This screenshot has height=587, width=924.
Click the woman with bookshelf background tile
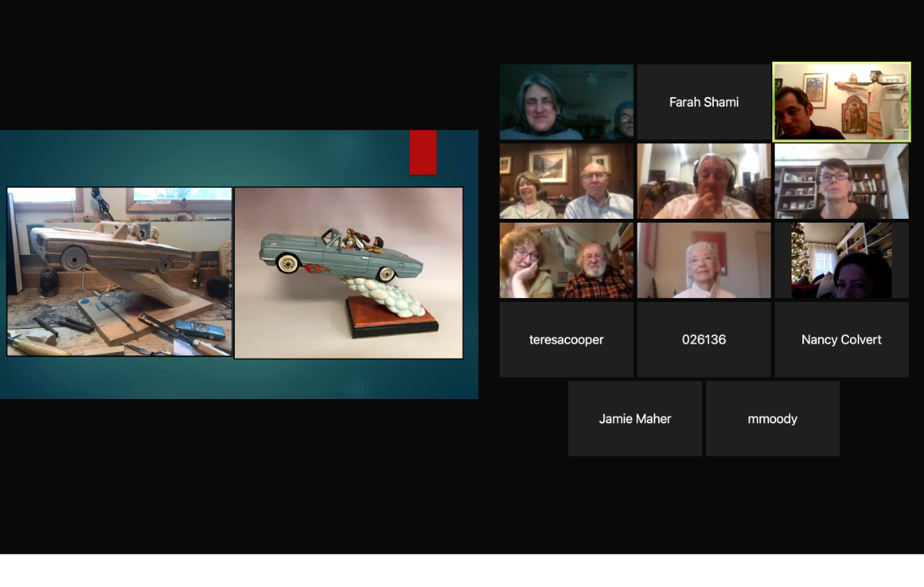click(841, 180)
